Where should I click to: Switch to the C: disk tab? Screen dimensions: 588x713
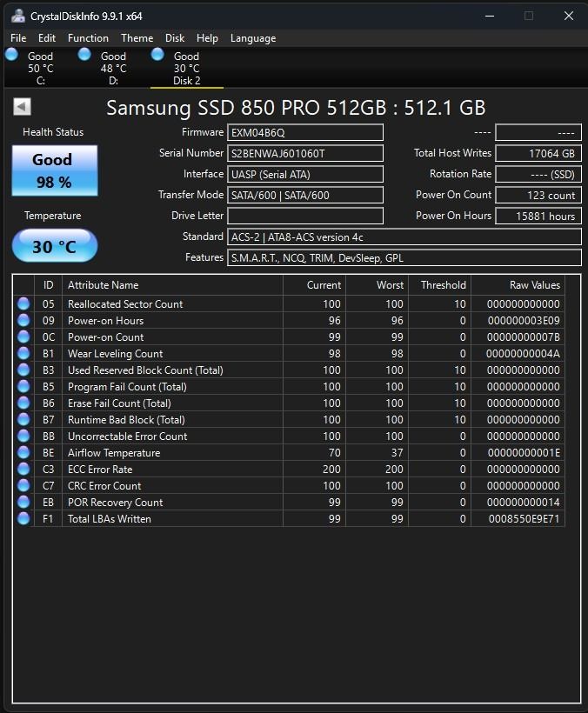point(40,68)
